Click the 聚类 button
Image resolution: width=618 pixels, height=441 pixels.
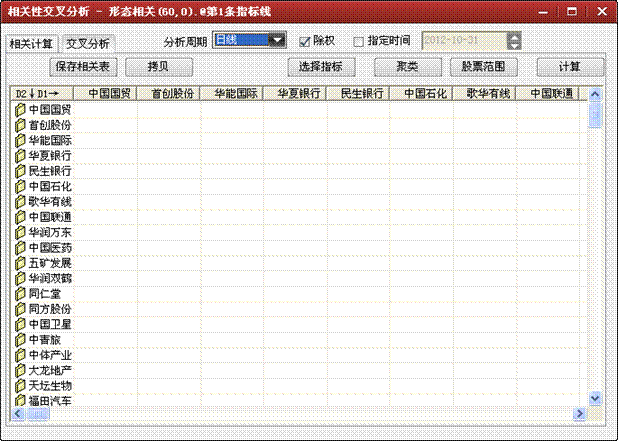408,67
